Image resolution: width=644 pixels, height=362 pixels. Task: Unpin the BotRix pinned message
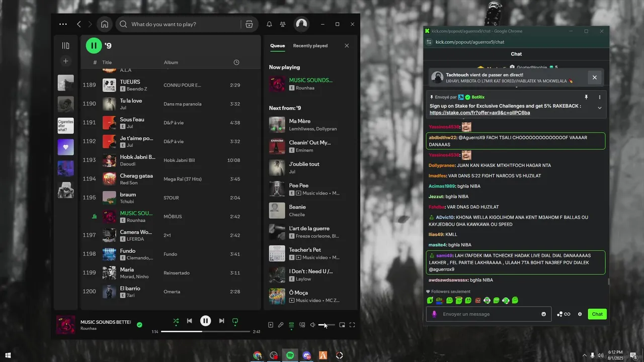click(x=586, y=97)
